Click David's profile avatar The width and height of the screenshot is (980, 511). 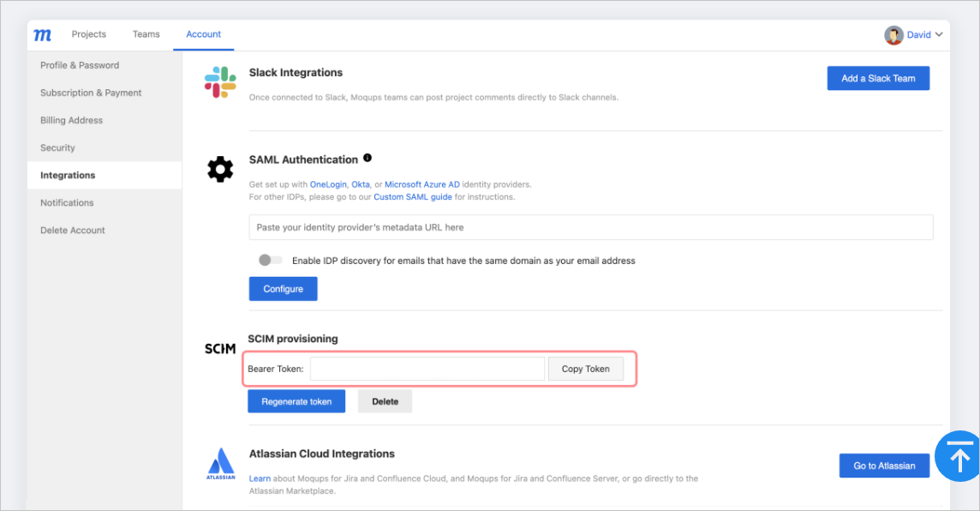(x=893, y=35)
